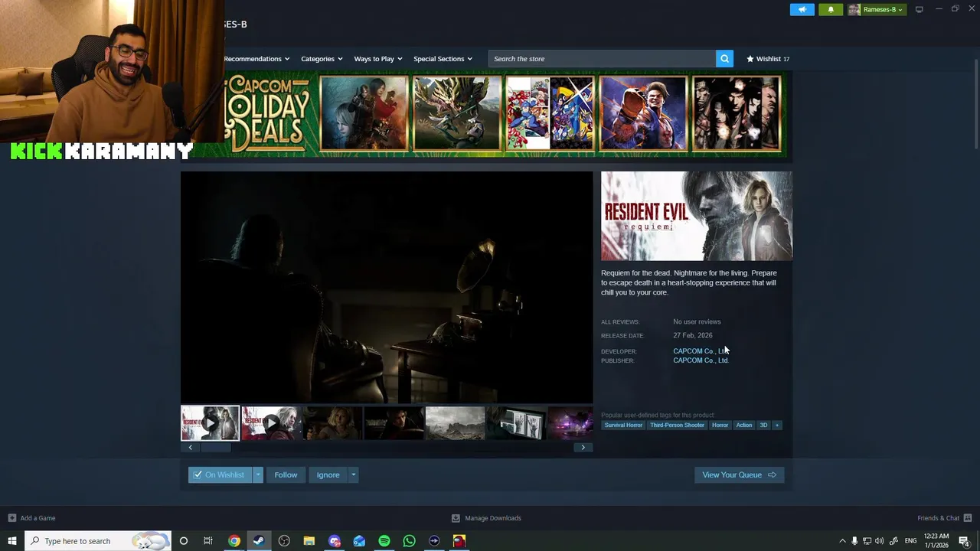
Task: Focus the Search the store field
Action: [x=602, y=59]
